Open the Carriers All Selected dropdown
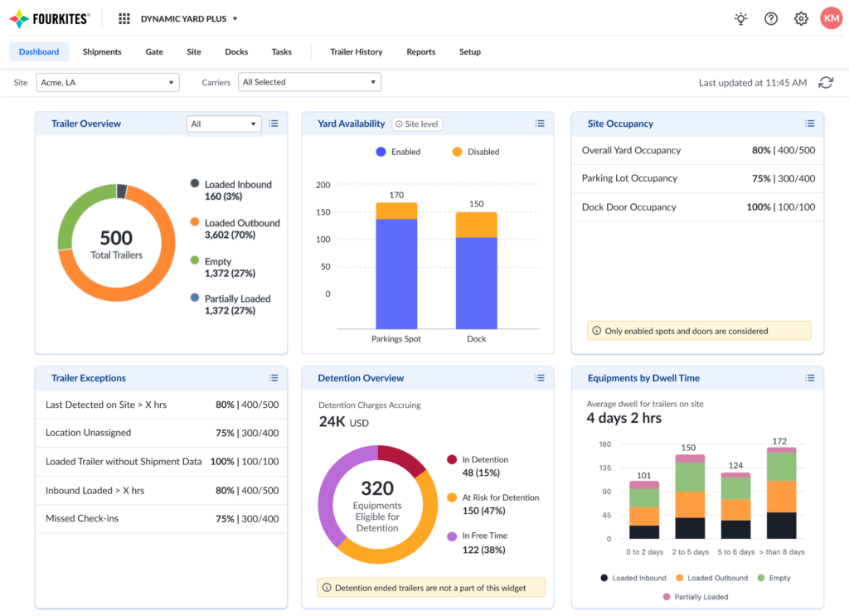Viewport: 849px width, 616px height. click(309, 82)
